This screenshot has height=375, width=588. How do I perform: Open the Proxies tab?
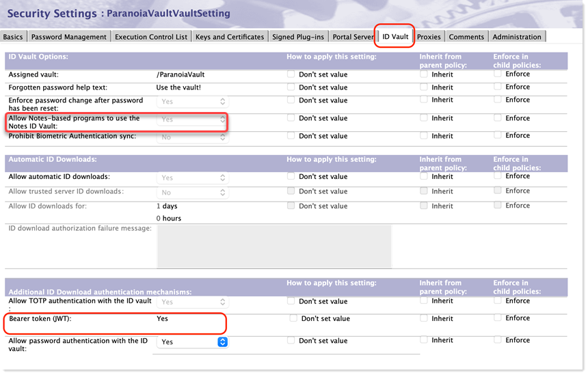[x=429, y=37]
